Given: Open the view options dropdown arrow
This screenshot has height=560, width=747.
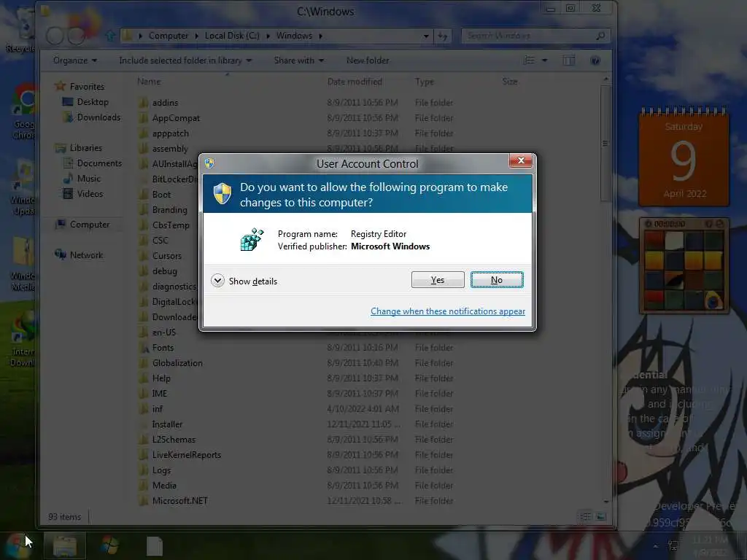Looking at the screenshot, I should pyautogui.click(x=544, y=60).
